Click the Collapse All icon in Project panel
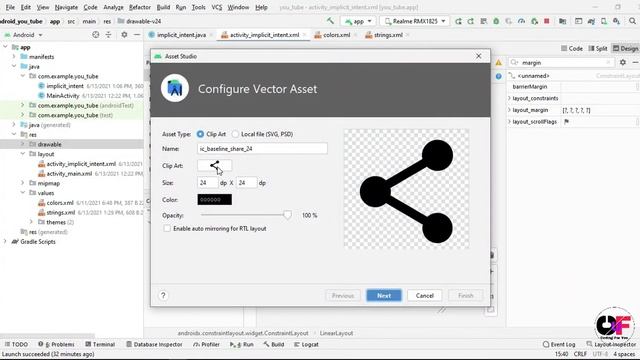Screen dimensions: 640x360 tap(108, 35)
